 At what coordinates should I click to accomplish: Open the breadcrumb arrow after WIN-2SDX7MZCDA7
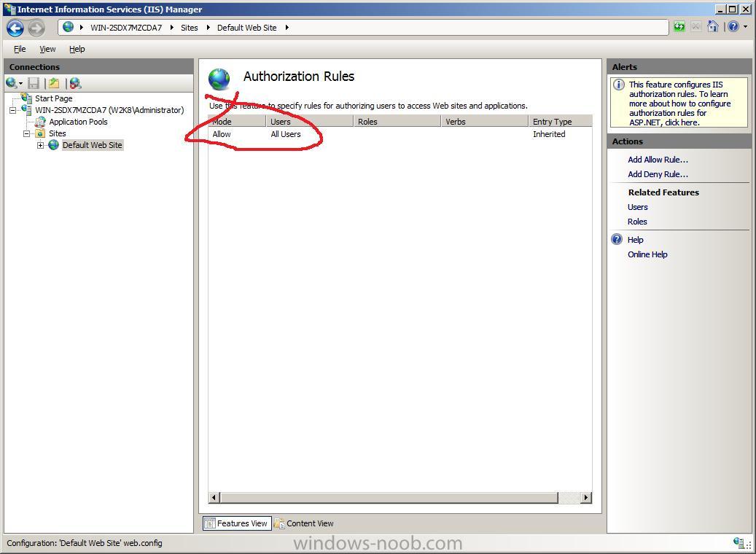point(171,28)
